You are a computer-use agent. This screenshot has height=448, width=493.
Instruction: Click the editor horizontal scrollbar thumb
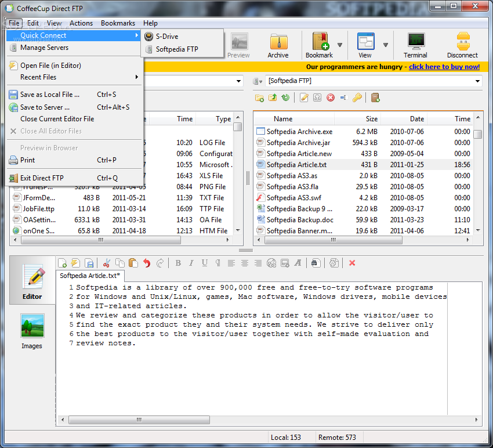click(x=139, y=420)
